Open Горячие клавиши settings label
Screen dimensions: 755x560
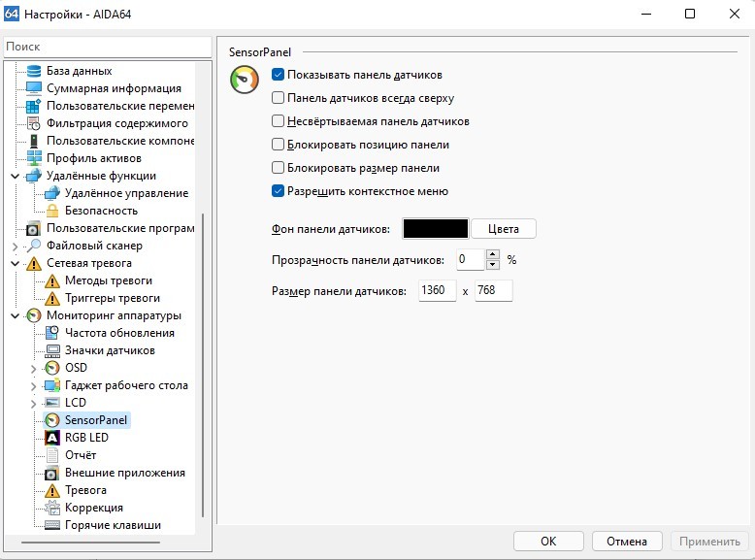[113, 525]
